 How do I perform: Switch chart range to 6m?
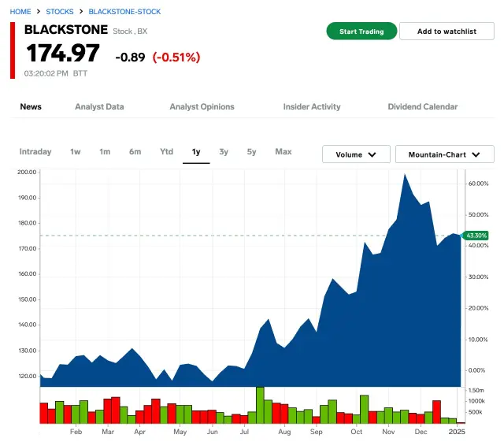[x=135, y=152]
